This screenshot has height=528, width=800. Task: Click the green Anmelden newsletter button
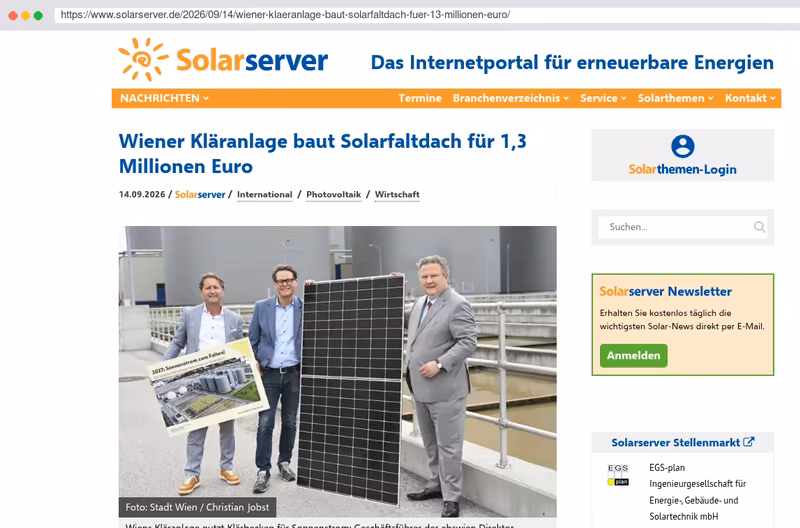pyautogui.click(x=634, y=356)
